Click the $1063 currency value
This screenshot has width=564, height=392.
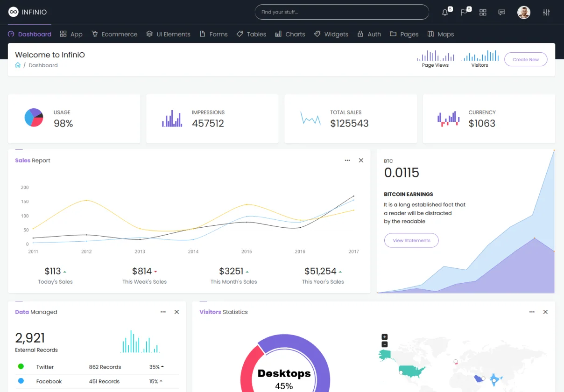point(482,123)
